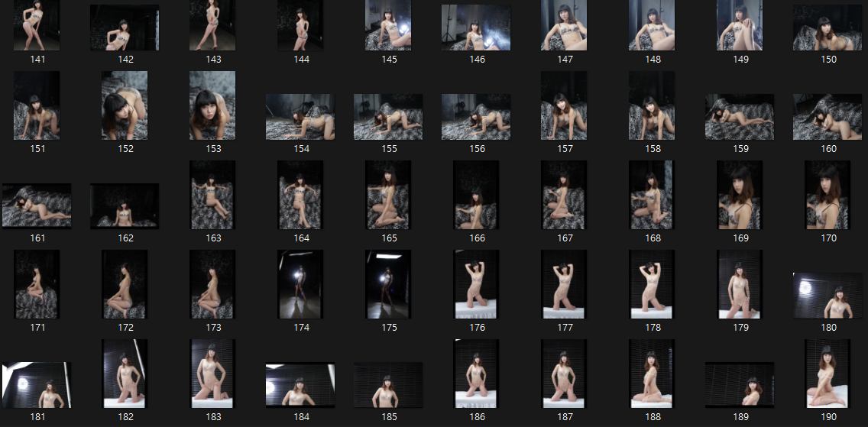The width and height of the screenshot is (868, 427).
Task: Choose landscape thumbnail 180
Action: click(x=828, y=296)
